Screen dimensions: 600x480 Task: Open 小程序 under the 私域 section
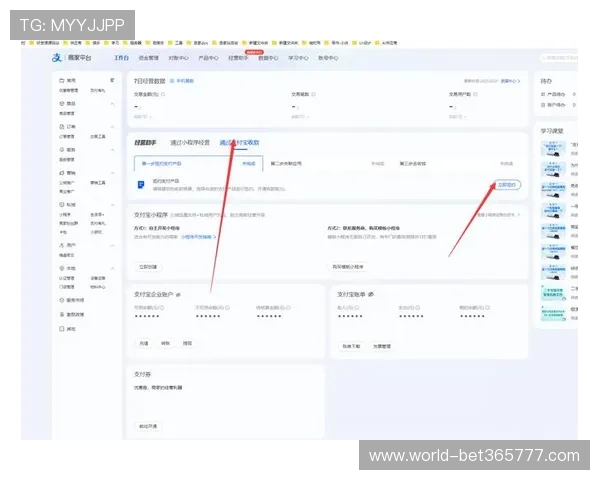pos(65,214)
